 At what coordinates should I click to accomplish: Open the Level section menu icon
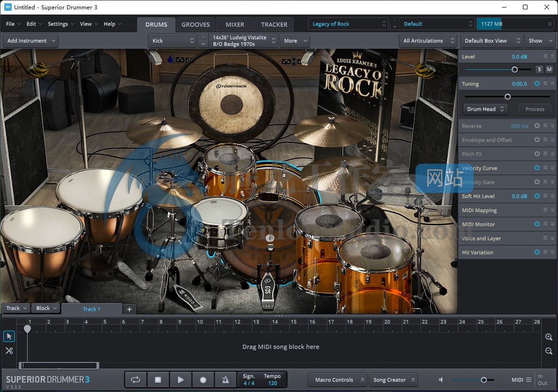(545, 56)
